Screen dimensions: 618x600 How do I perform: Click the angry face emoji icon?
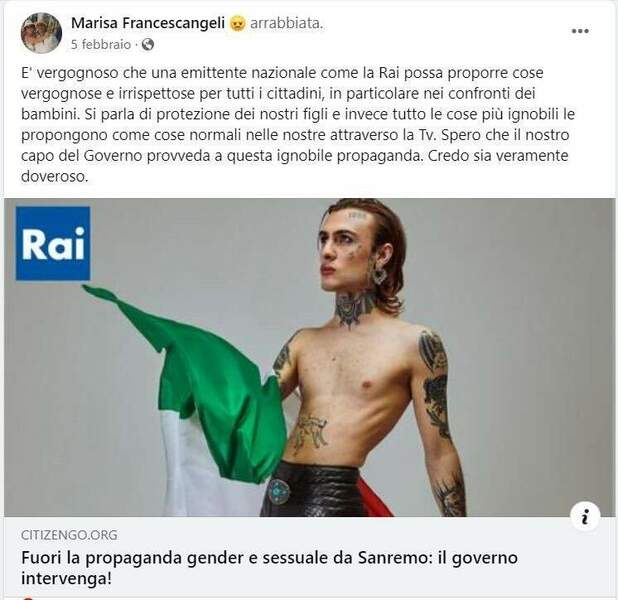[237, 24]
